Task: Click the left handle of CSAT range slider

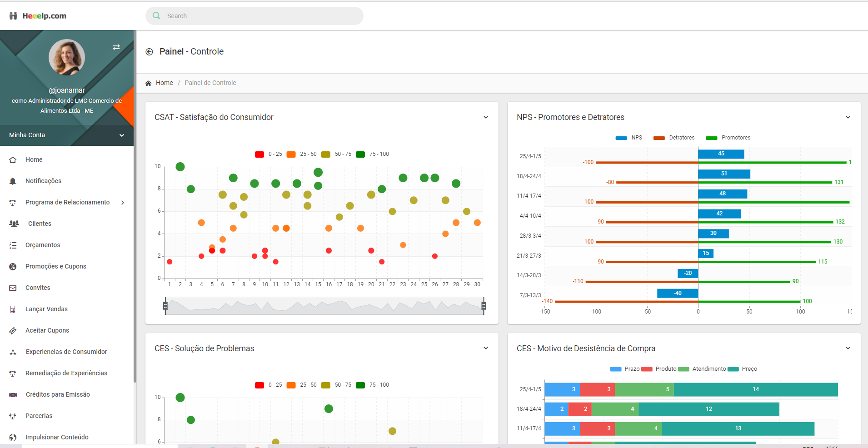Action: (165, 306)
